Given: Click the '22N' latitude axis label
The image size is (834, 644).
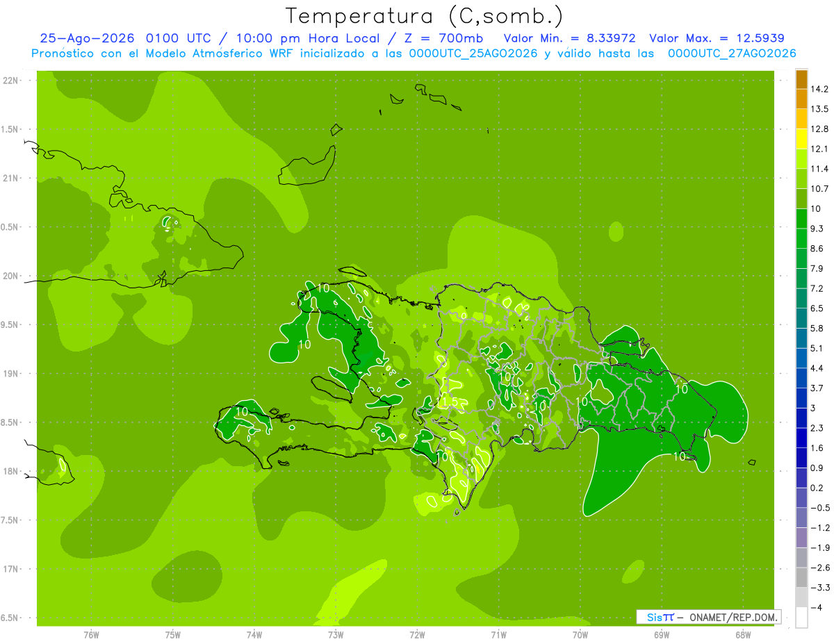Looking at the screenshot, I should click(12, 81).
